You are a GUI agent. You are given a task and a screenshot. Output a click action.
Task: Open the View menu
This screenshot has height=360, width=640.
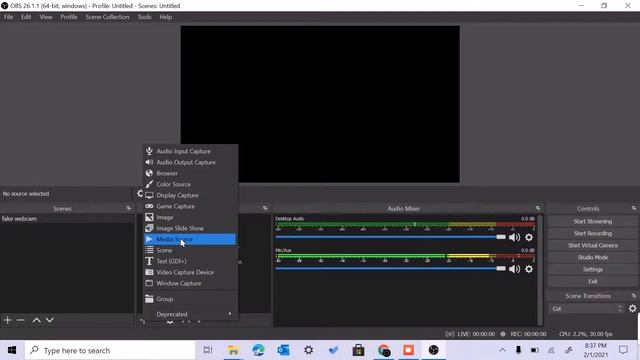pos(46,17)
